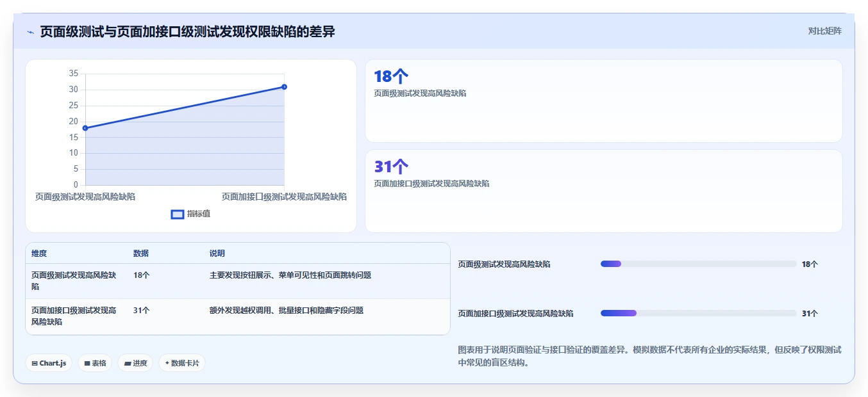Click progress label 页面加接口级测试发现高风险缺陷

pos(516,314)
